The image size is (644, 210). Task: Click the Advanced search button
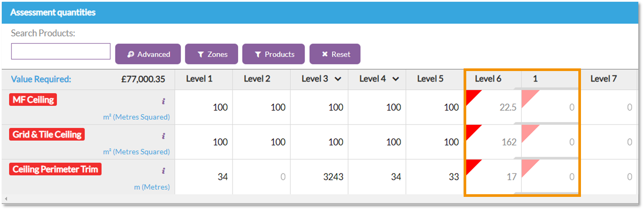click(x=148, y=54)
